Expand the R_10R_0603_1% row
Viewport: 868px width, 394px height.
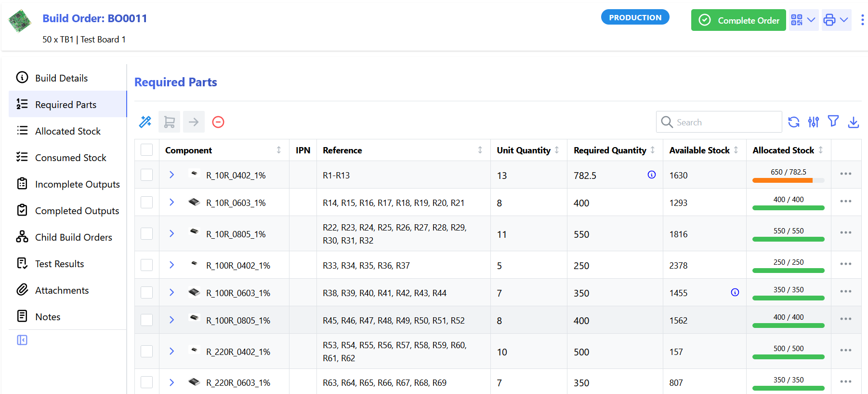point(171,203)
